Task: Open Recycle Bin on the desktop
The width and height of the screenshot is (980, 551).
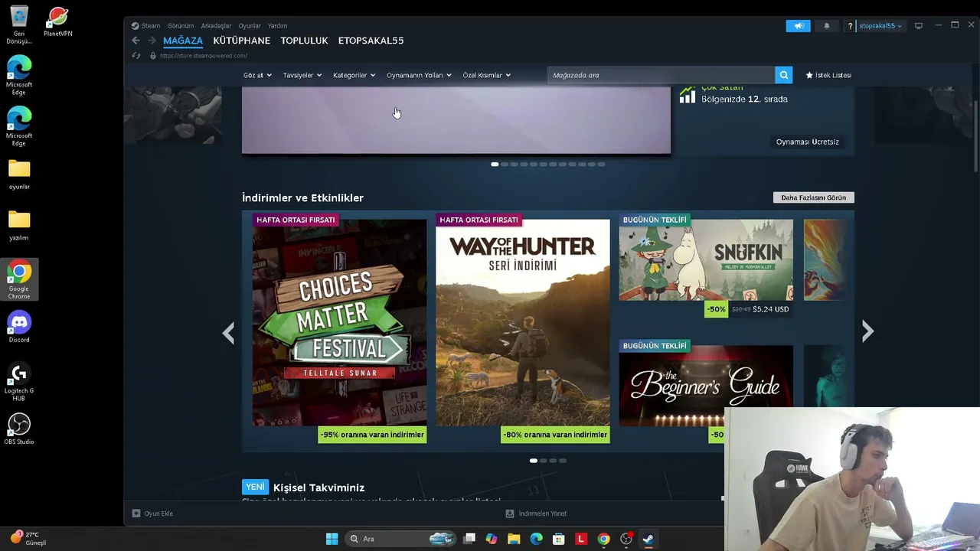Action: [19, 24]
